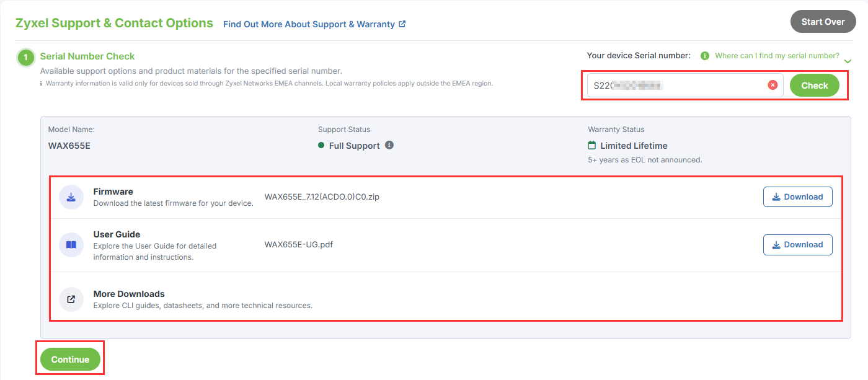This screenshot has height=380, width=868.
Task: Click the info icon next to Full Support
Action: click(389, 145)
